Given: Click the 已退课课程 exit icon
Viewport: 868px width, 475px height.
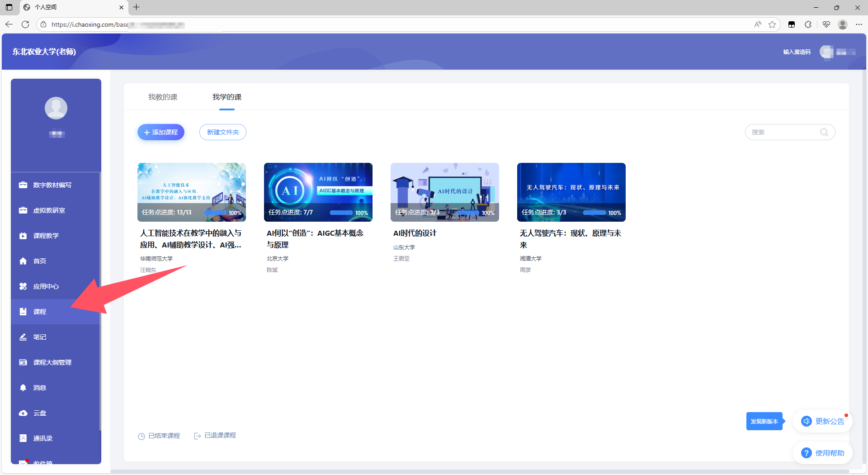Looking at the screenshot, I should pos(197,436).
